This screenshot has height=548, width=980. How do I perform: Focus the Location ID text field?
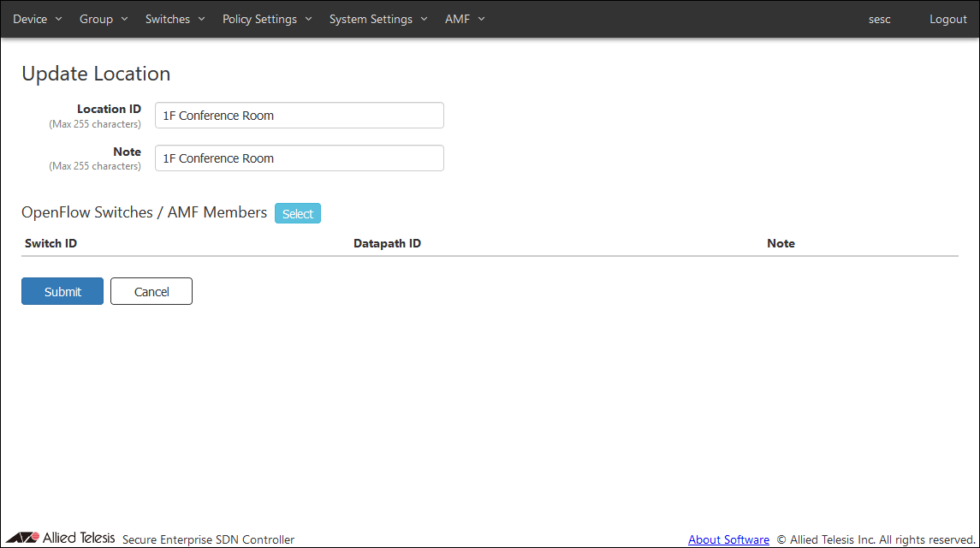(299, 116)
